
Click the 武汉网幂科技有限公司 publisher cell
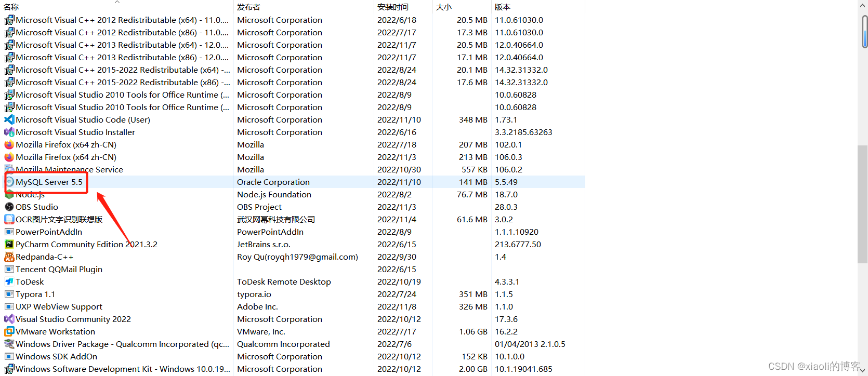coord(276,220)
